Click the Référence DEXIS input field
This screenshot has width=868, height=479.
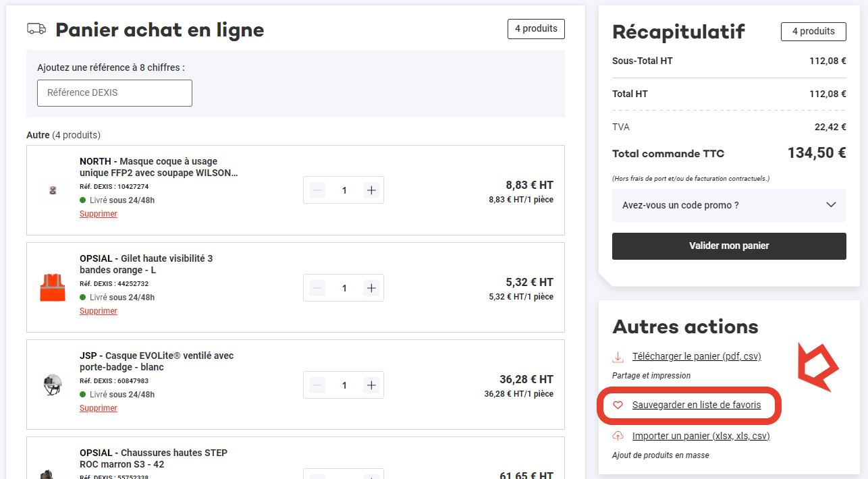(115, 93)
